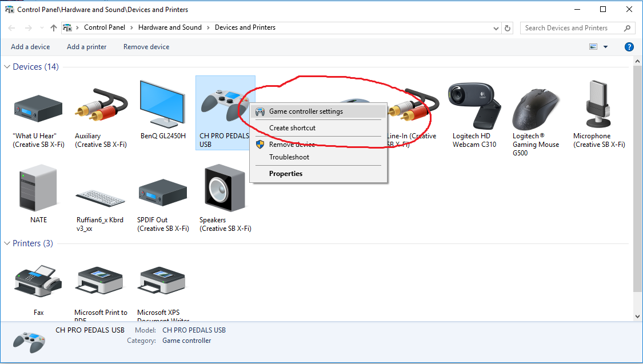The image size is (643, 364).
Task: Click the change view icon
Action: [593, 47]
